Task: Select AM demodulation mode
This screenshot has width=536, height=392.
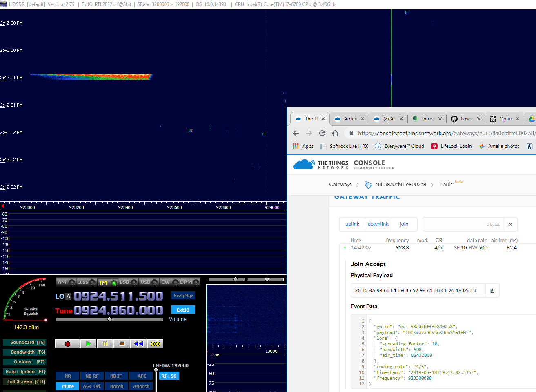Action: tap(66, 282)
